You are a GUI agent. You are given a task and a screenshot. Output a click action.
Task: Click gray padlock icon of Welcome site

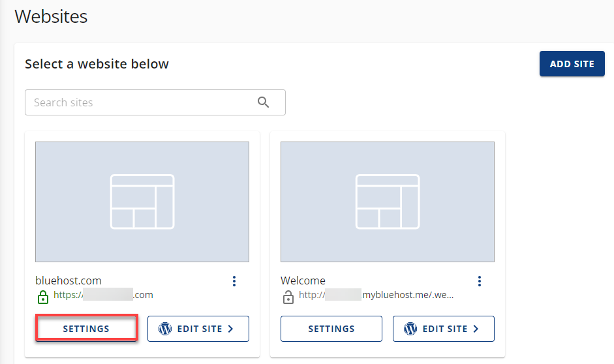(x=288, y=297)
